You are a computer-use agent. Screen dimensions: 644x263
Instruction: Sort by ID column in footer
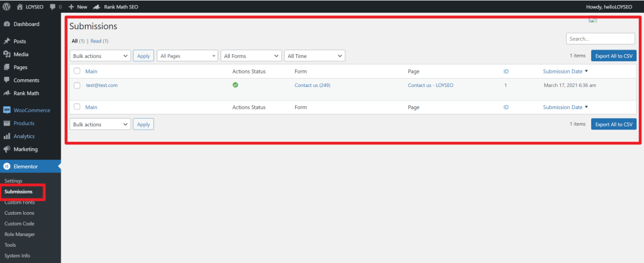(x=506, y=107)
